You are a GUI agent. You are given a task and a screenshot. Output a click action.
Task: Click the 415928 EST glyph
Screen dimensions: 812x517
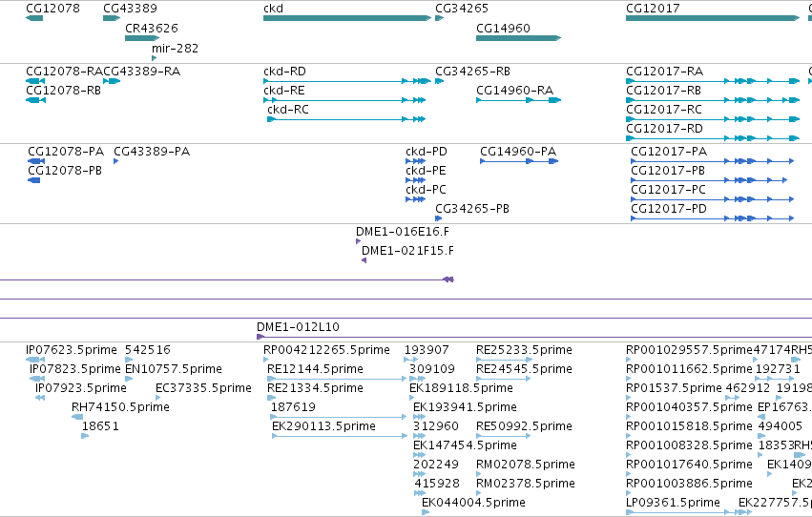pyautogui.click(x=420, y=493)
